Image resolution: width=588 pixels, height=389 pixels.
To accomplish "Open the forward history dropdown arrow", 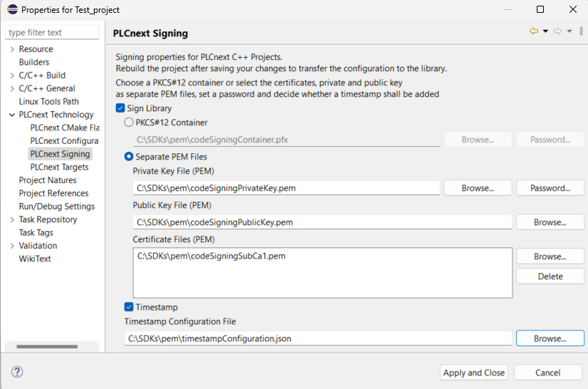I will click(x=569, y=31).
